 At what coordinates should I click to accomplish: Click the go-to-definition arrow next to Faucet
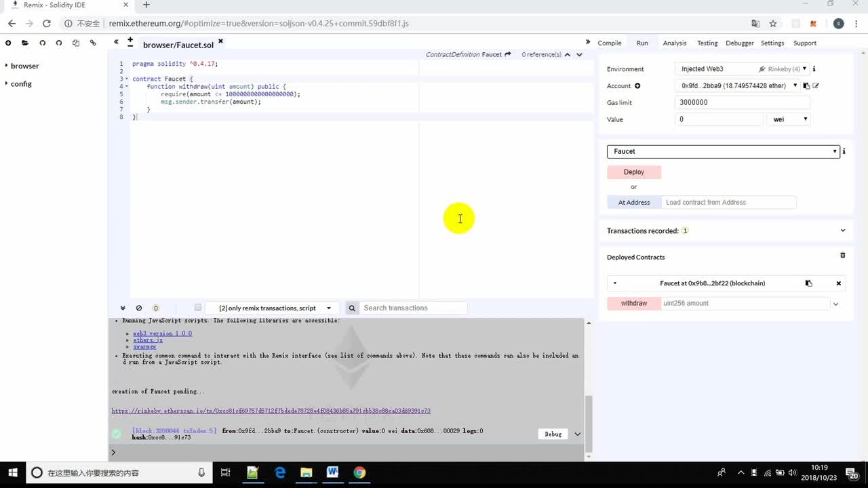(x=507, y=54)
